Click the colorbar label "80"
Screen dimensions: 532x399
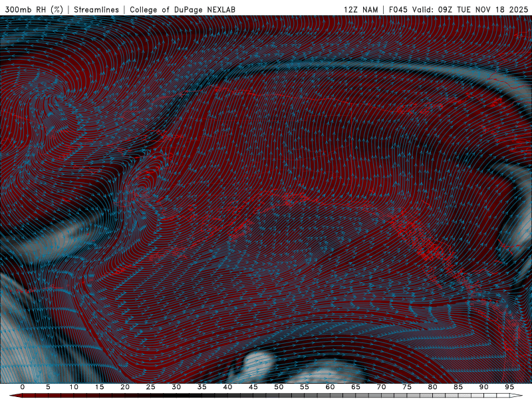432,387
